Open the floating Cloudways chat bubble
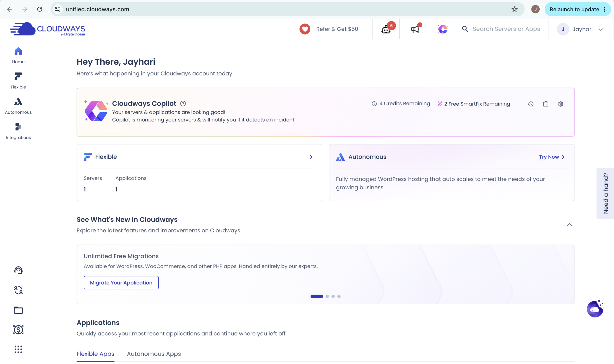Image resolution: width=614 pixels, height=364 pixels. coord(595,309)
